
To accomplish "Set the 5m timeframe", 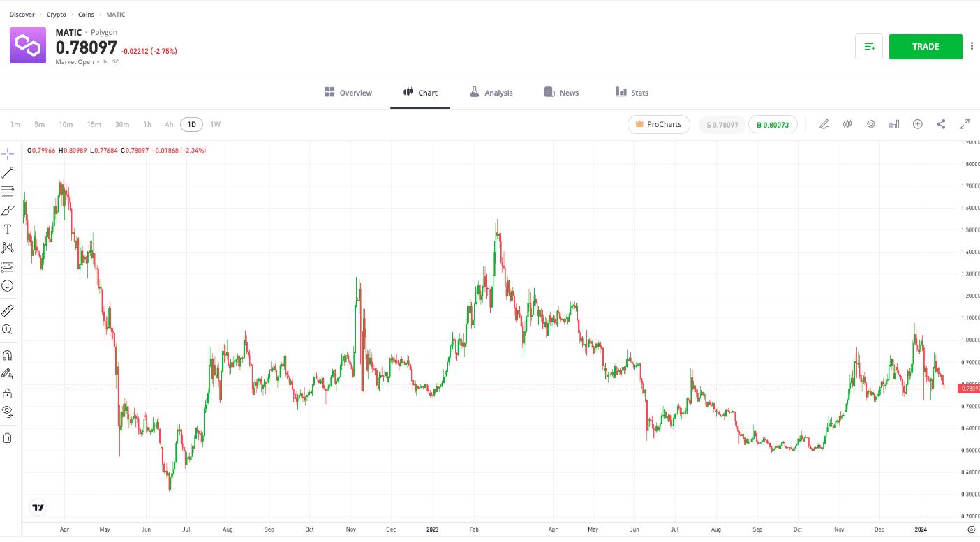I will pos(40,125).
